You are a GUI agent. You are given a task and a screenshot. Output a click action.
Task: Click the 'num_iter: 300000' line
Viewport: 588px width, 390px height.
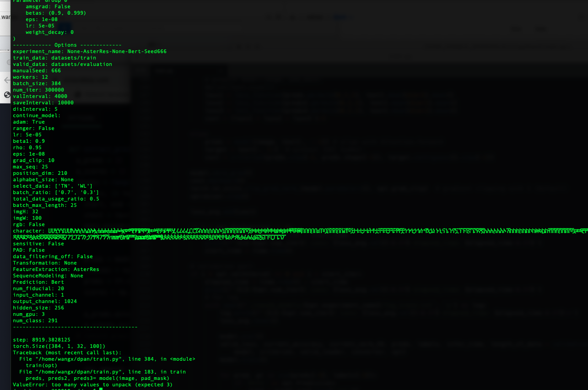coord(38,90)
